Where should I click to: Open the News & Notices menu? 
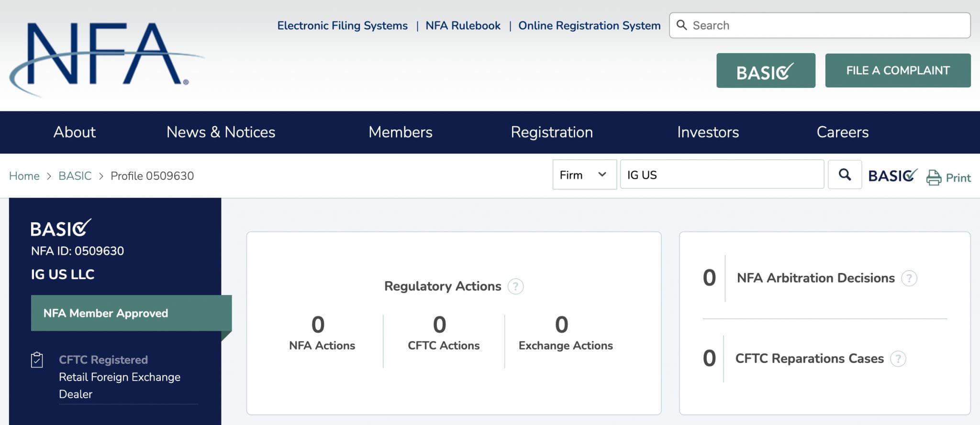pyautogui.click(x=221, y=132)
